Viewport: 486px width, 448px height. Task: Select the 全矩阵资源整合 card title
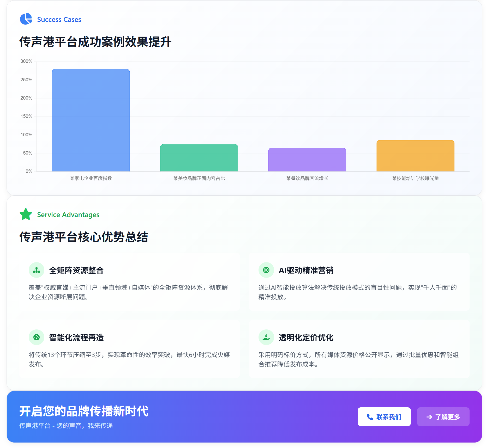[76, 270]
